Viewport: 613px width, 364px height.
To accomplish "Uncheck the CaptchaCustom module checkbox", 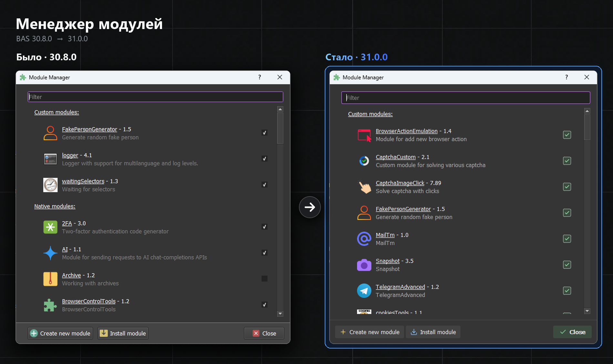I will pyautogui.click(x=567, y=161).
